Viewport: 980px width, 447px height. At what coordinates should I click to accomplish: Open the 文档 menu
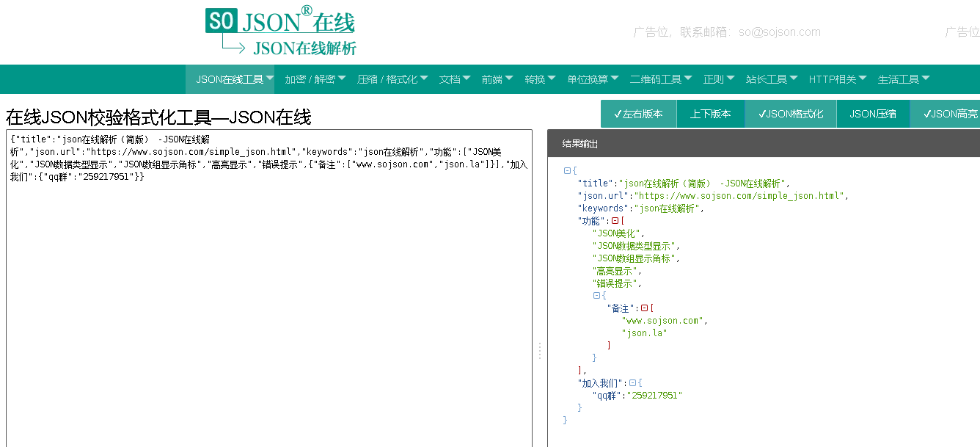click(x=455, y=79)
